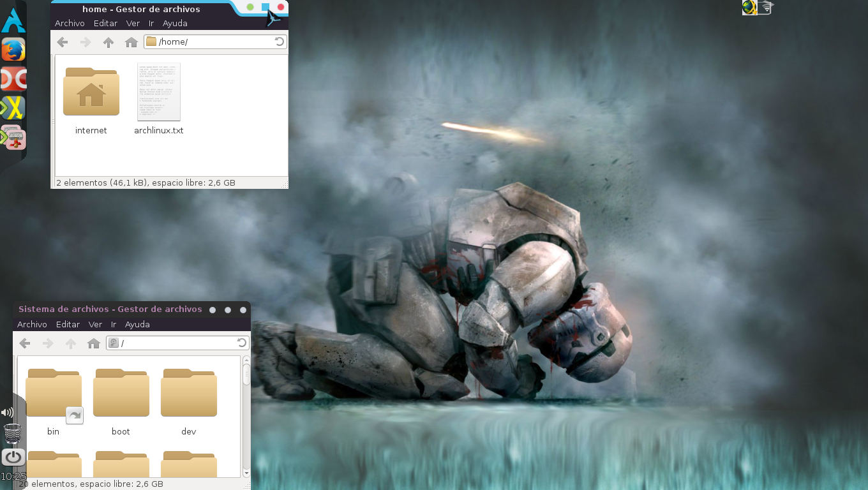
Task: Select the archlinux.txt file
Action: pos(159,99)
